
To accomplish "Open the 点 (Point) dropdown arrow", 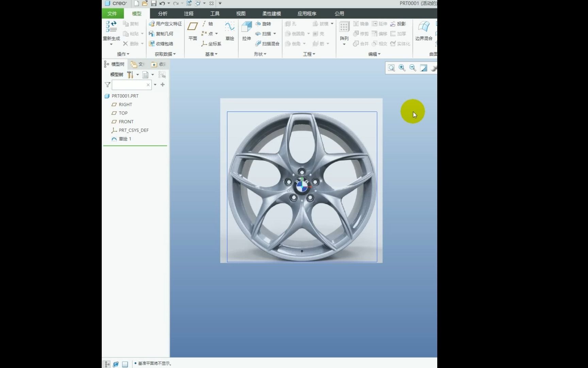I will point(216,34).
